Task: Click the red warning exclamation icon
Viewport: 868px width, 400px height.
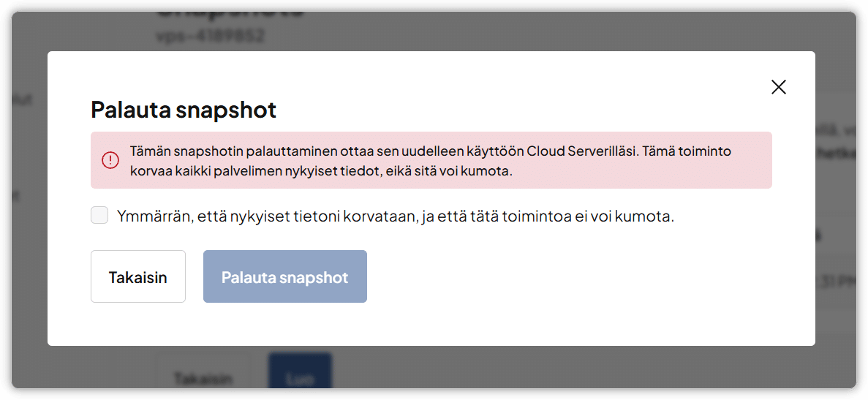Action: (110, 160)
